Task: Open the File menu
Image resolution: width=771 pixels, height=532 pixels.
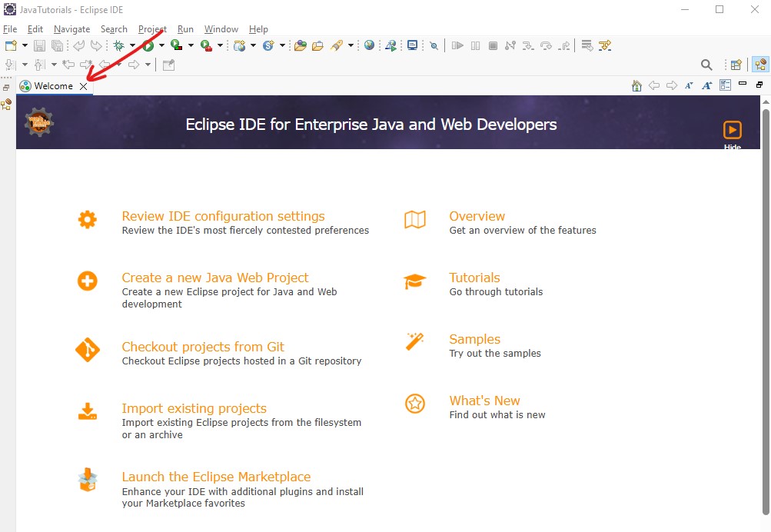Action: tap(10, 29)
